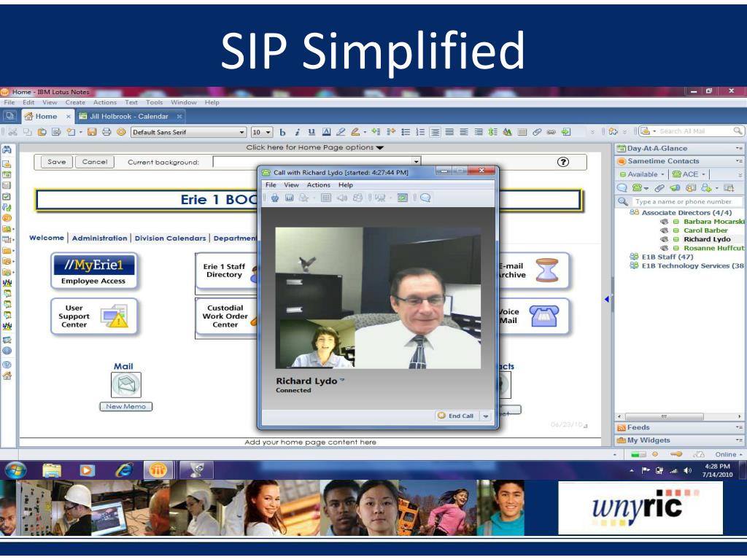Open User Support Center tile
Screen dimensions: 747x560
pos(94,316)
